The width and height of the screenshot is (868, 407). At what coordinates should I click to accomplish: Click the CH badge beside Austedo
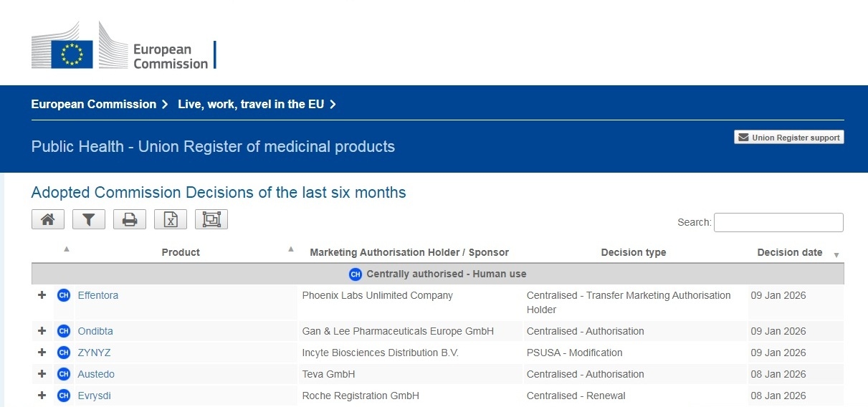click(x=64, y=374)
